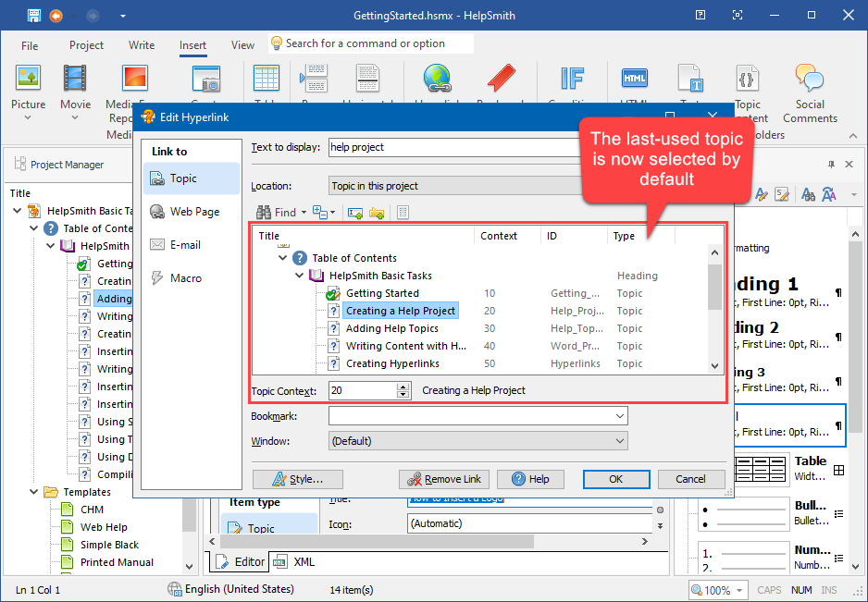
Task: Collapse the Table of Contents node in the dialog
Action: (x=284, y=258)
